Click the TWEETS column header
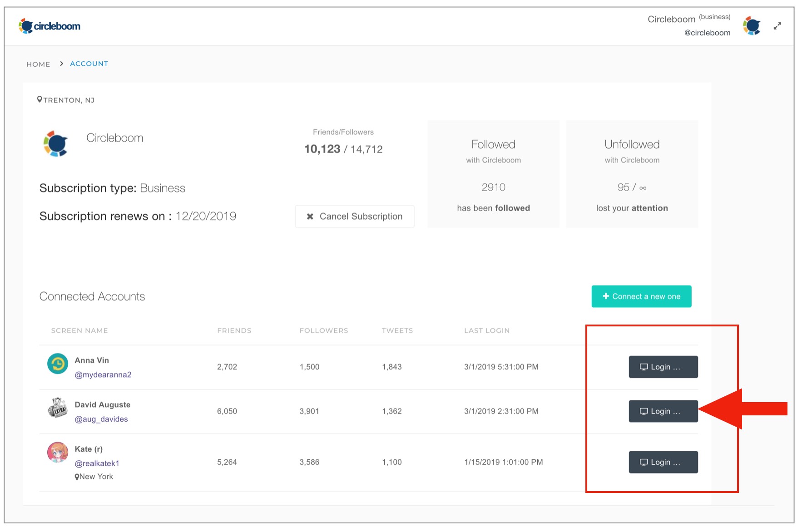 pos(397,330)
